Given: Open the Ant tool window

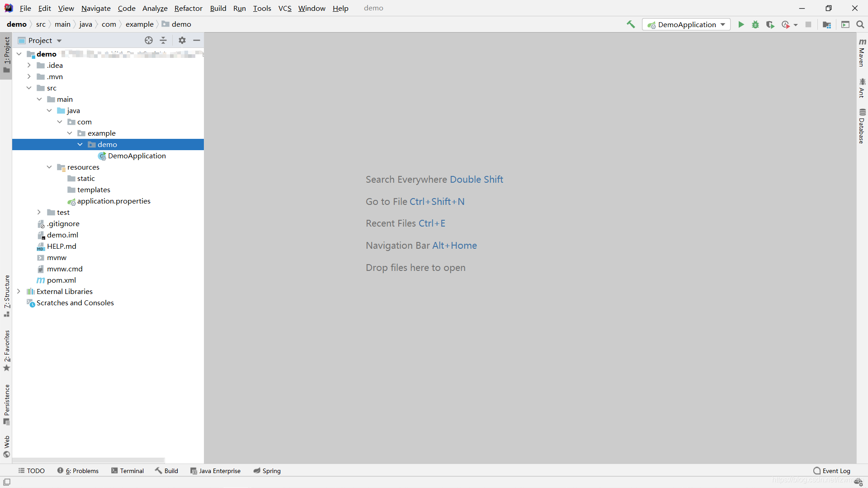Looking at the screenshot, I should click(862, 88).
